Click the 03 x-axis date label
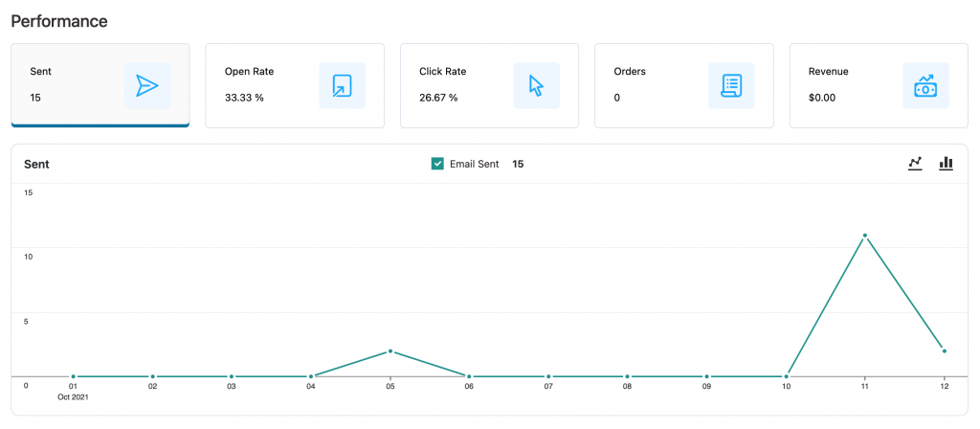Screen dimensions: 980x429 [232, 387]
